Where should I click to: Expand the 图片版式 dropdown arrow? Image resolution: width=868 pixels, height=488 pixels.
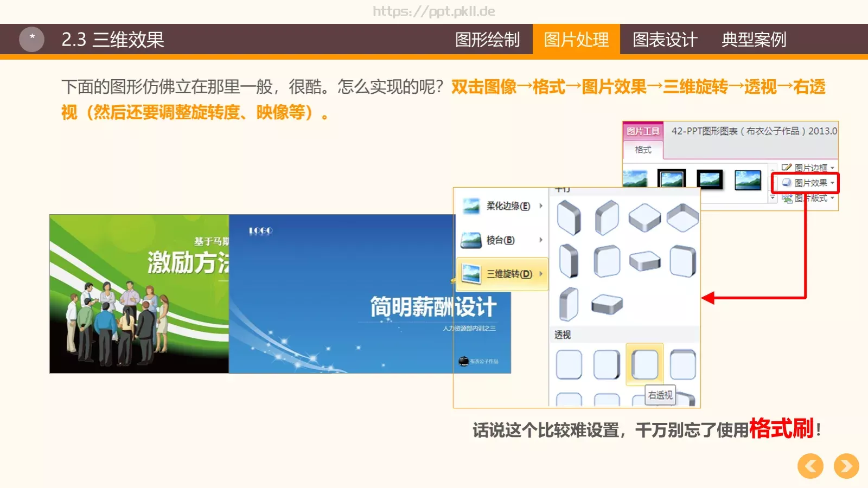pyautogui.click(x=832, y=198)
